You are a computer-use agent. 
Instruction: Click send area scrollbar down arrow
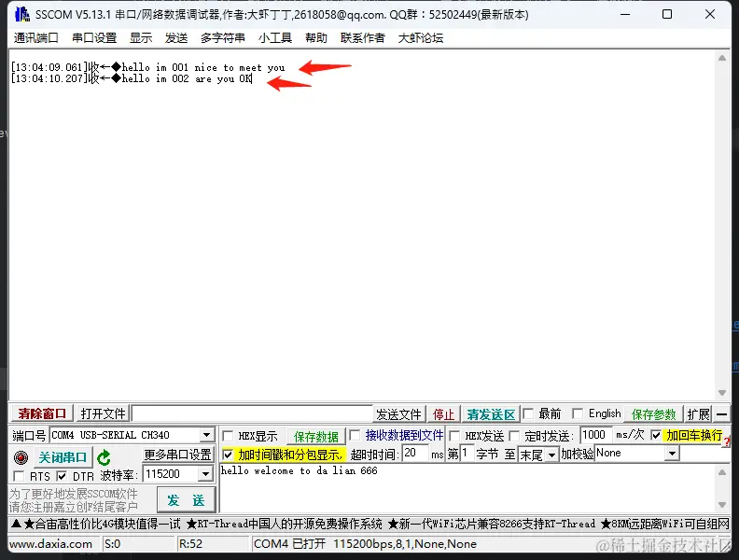click(x=722, y=505)
